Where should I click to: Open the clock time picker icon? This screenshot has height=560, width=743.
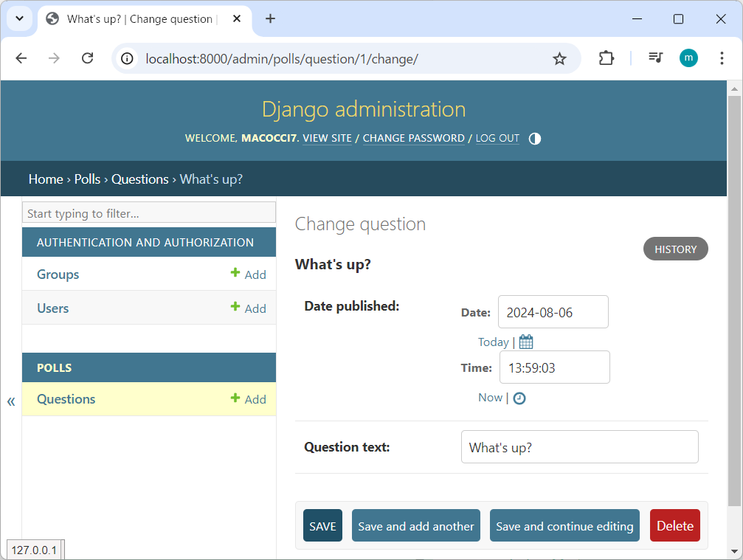click(x=519, y=398)
